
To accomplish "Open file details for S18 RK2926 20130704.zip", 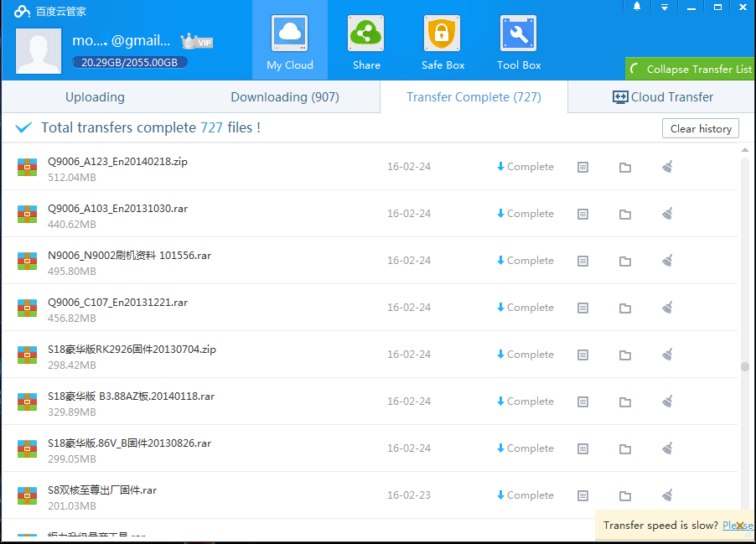I will tap(583, 355).
